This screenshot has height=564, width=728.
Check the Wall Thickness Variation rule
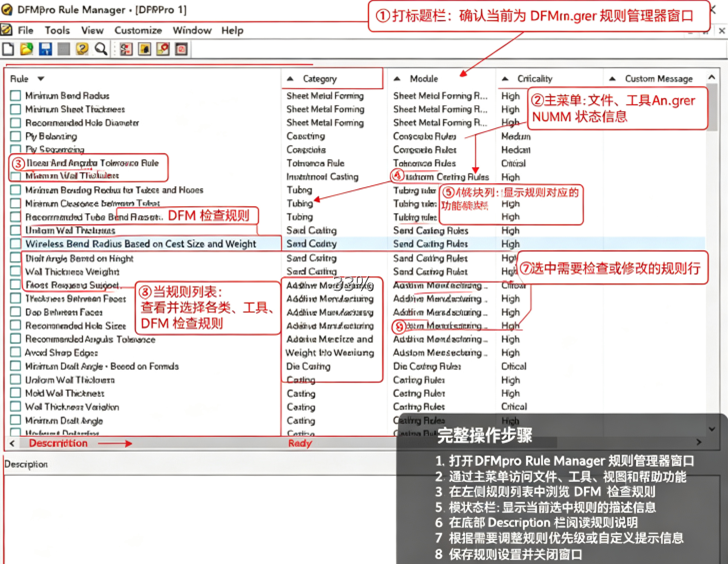click(15, 407)
